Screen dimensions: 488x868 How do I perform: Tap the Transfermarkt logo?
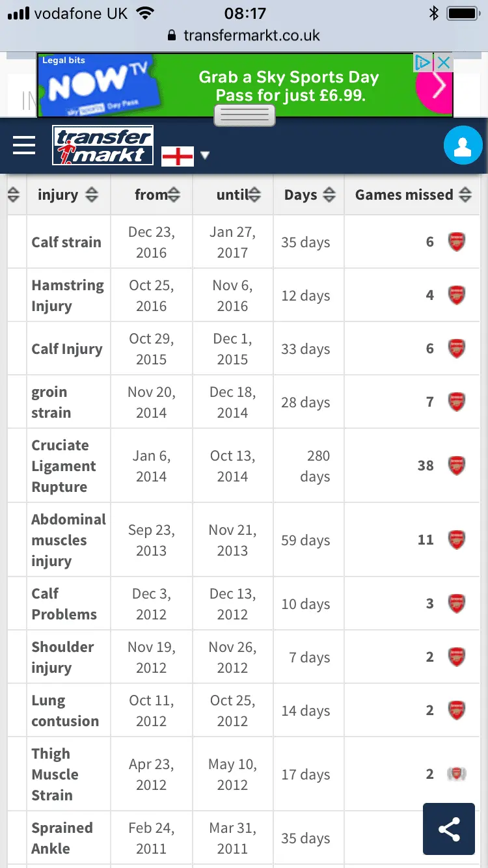103,146
